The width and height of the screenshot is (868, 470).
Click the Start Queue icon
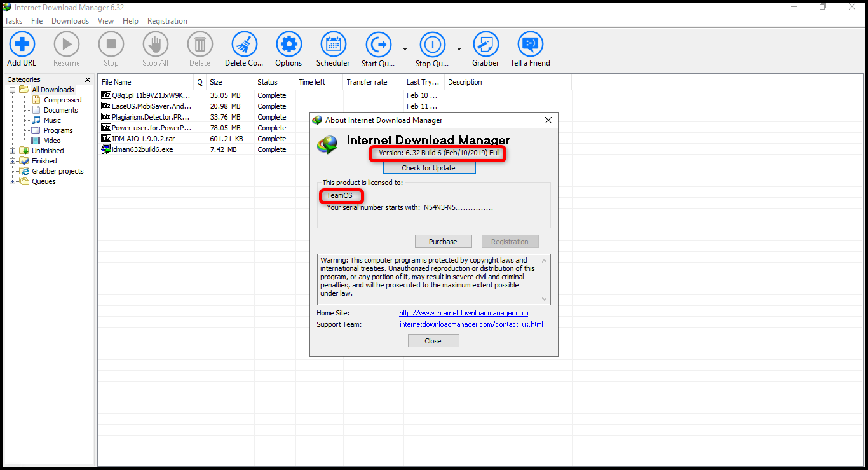[x=379, y=45]
